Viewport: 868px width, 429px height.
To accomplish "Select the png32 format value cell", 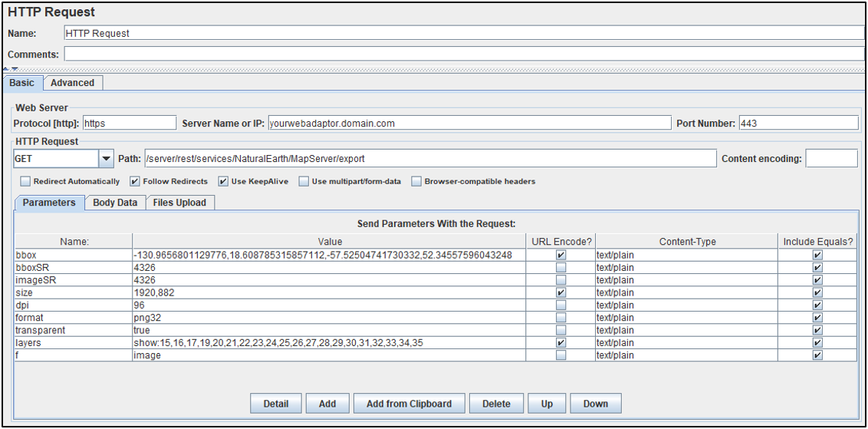I will [330, 318].
